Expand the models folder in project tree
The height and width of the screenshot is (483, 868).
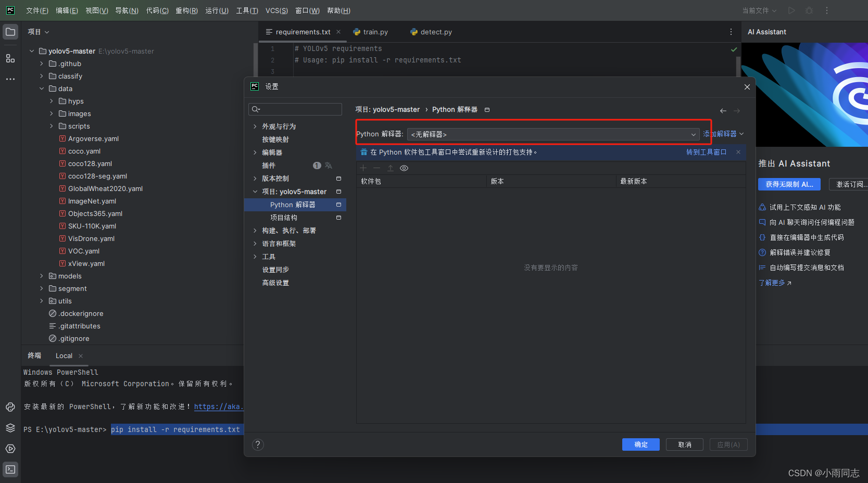pos(42,276)
